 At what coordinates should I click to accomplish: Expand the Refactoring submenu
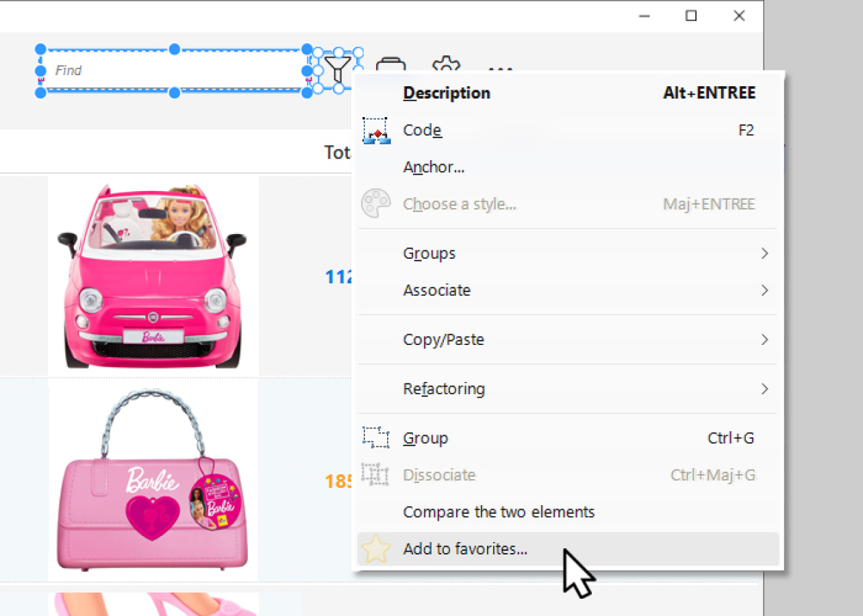click(568, 389)
